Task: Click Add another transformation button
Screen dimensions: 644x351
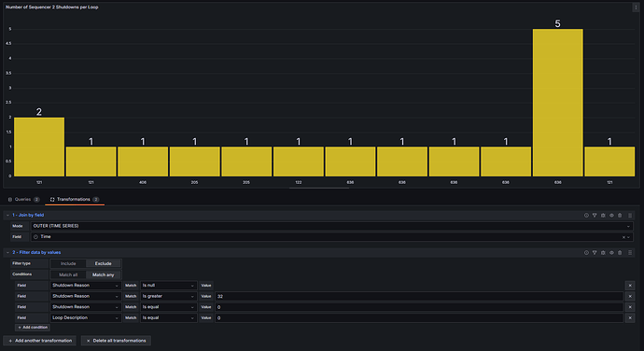Action: click(40, 341)
